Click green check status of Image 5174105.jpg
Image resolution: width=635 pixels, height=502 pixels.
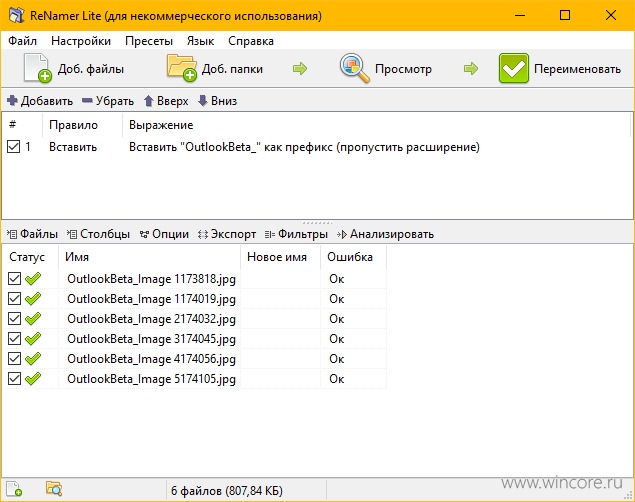33,379
